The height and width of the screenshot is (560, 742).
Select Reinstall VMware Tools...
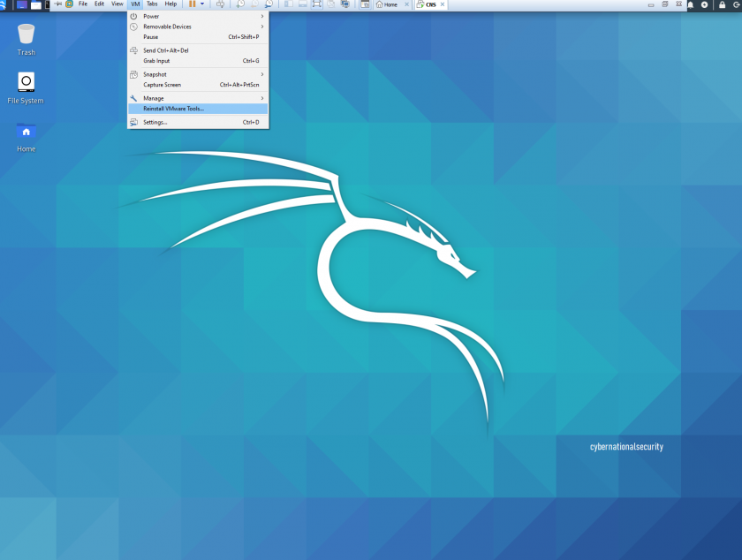(x=198, y=109)
